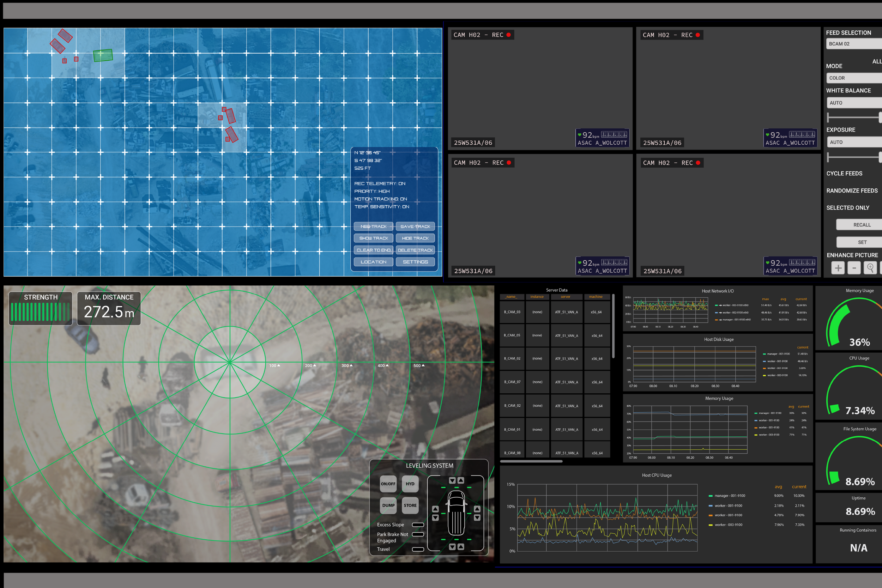Toggle the Travel indicator
This screenshot has height=588, width=882.
click(418, 549)
